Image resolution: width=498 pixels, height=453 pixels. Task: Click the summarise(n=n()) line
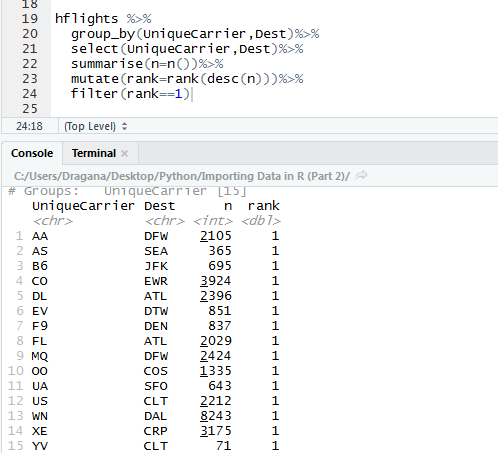tap(147, 64)
